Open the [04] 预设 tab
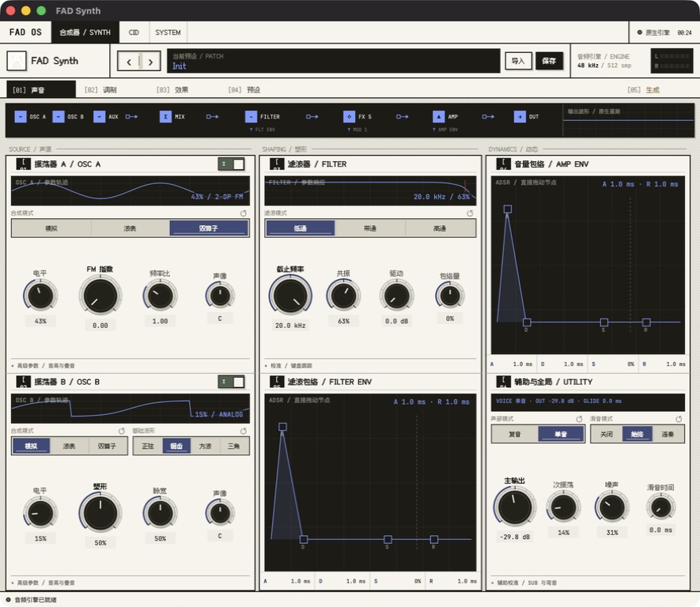This screenshot has height=607, width=700. pyautogui.click(x=244, y=90)
